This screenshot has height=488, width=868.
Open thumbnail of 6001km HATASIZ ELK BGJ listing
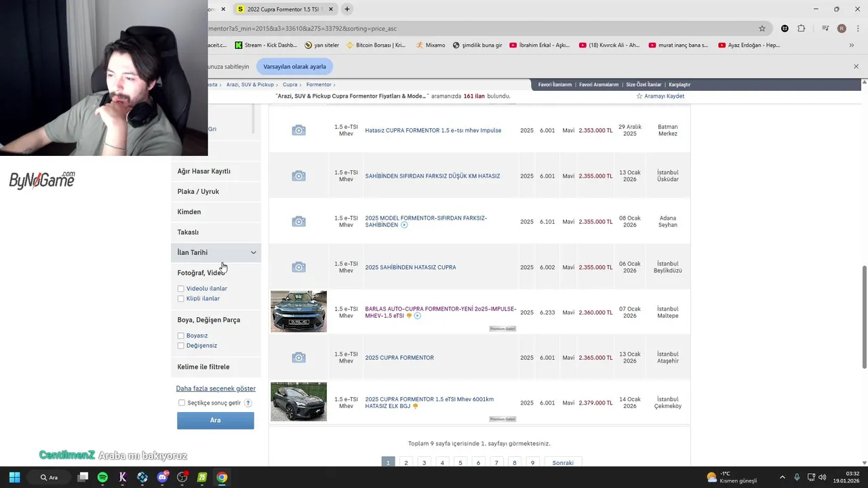[x=298, y=402]
